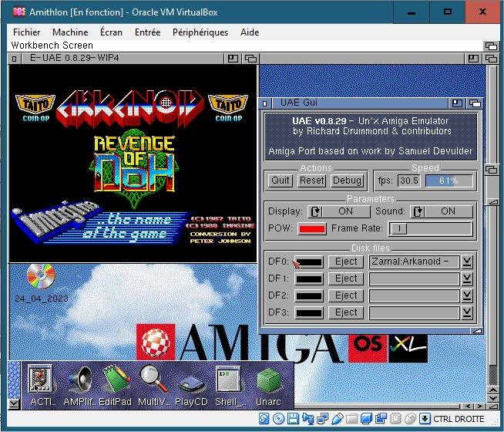Click the UAE Gui resize gadget
The image size is (504, 432).
[x=477, y=331]
